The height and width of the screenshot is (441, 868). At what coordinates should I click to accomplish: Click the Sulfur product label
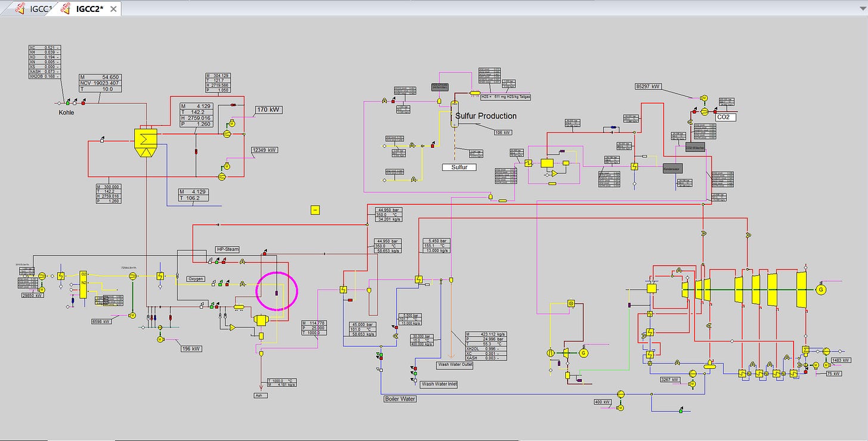(x=459, y=167)
